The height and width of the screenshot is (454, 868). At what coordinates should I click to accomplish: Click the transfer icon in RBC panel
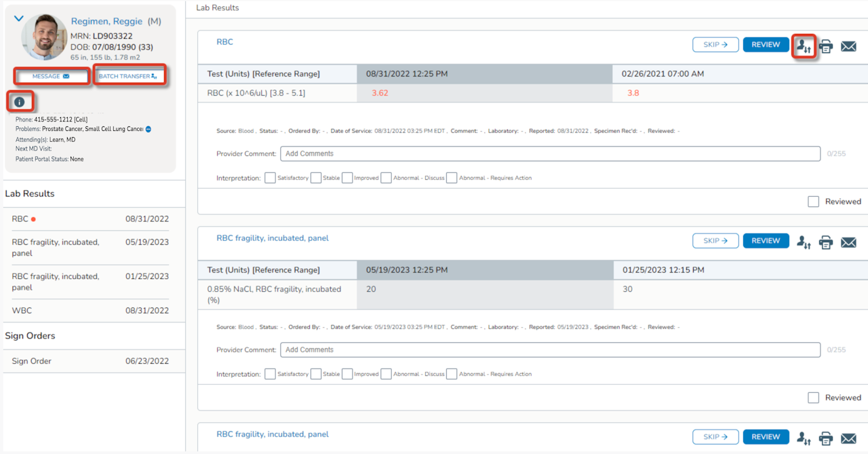click(x=804, y=46)
